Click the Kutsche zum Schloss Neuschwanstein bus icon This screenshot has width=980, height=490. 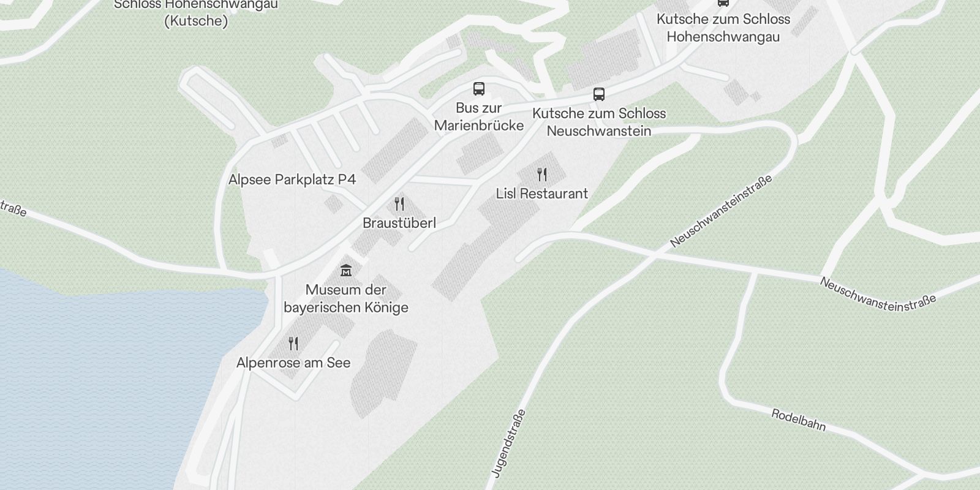599,94
